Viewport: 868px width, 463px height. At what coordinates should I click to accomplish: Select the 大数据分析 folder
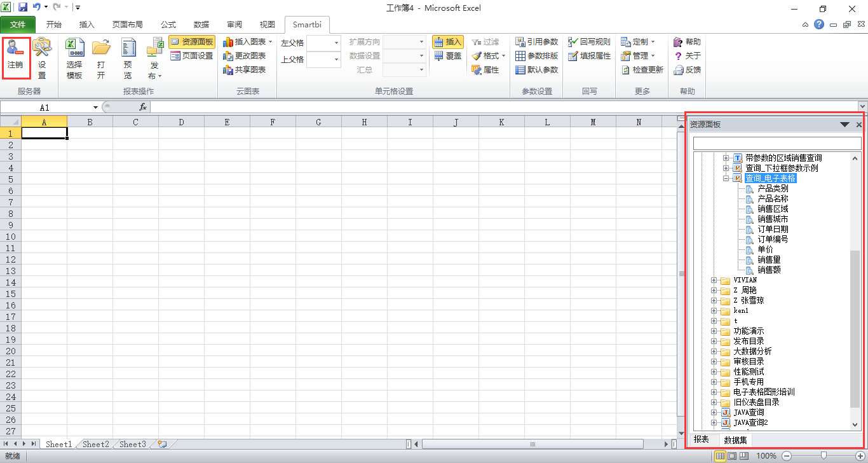tap(752, 351)
